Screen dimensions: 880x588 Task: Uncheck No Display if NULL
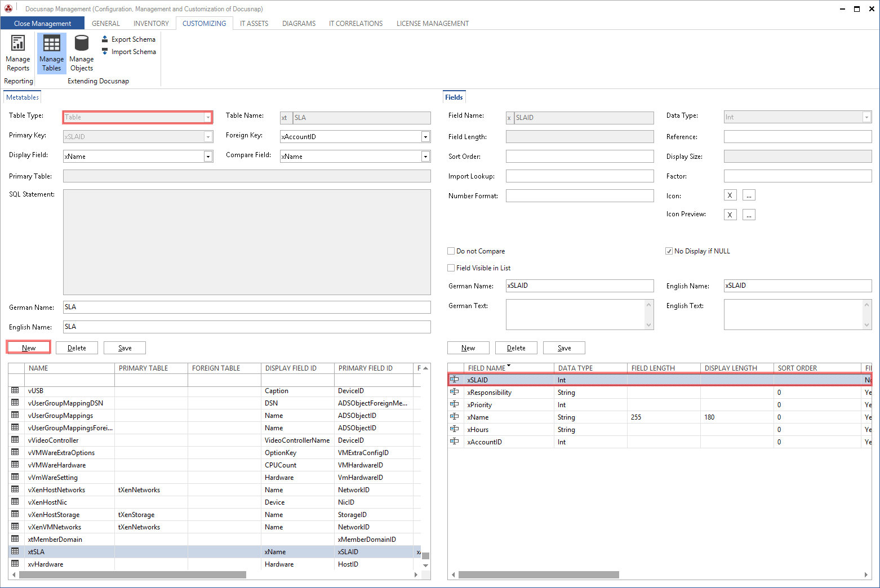[669, 251]
